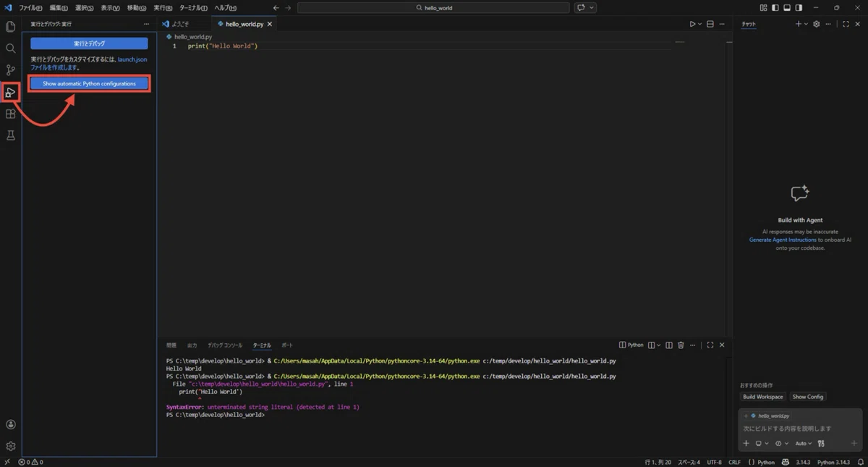This screenshot has width=868, height=467.
Task: Kill terminal with the trash icon
Action: point(681,345)
